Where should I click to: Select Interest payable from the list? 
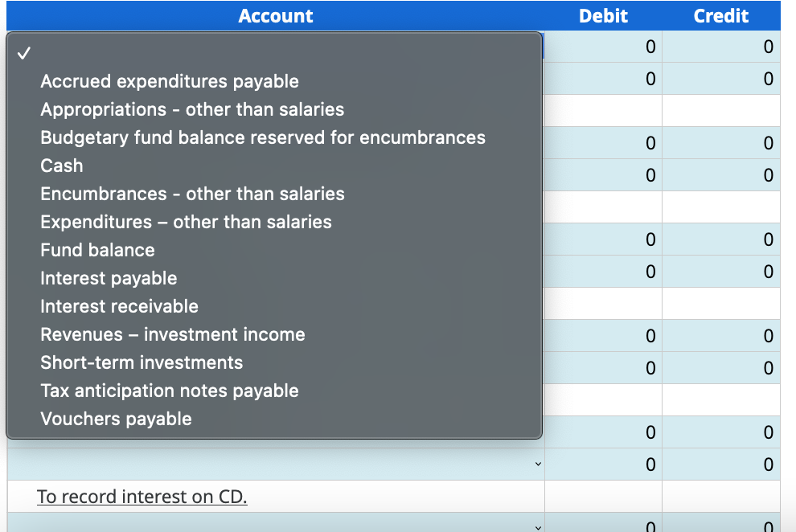click(x=274, y=278)
